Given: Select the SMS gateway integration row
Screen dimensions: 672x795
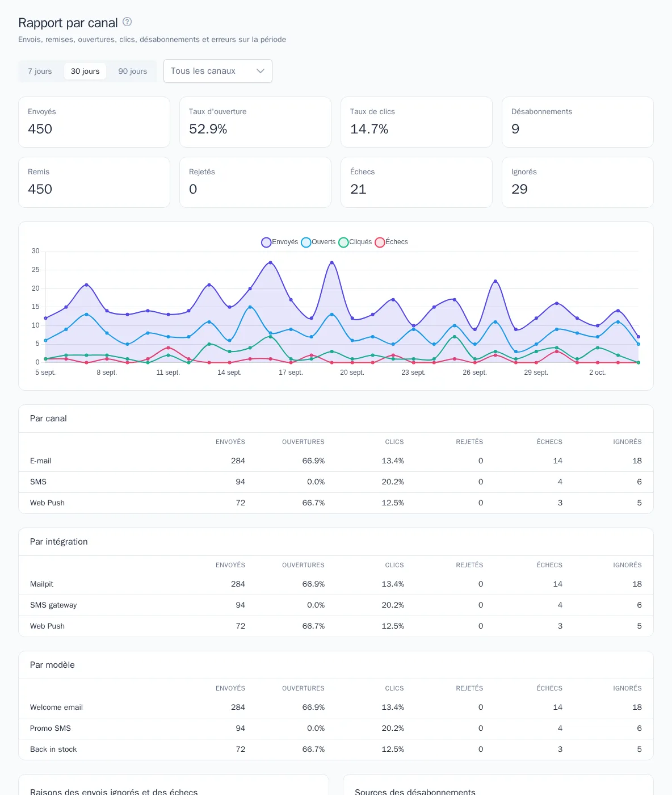Looking at the screenshot, I should pyautogui.click(x=336, y=605).
